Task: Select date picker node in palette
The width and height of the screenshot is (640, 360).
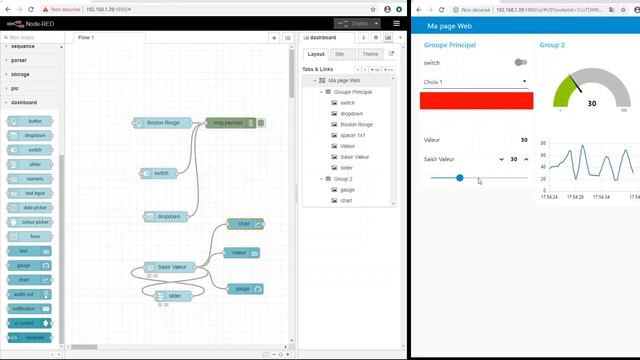Action: (x=30, y=208)
